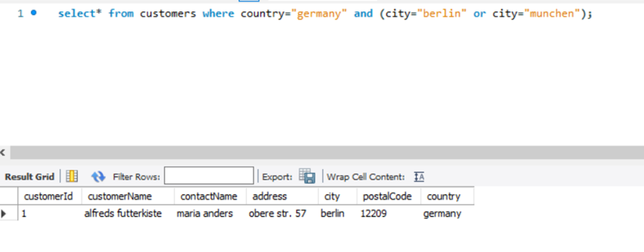644x252 pixels.
Task: Select the row arrow indicator for row 1
Action: click(x=4, y=214)
